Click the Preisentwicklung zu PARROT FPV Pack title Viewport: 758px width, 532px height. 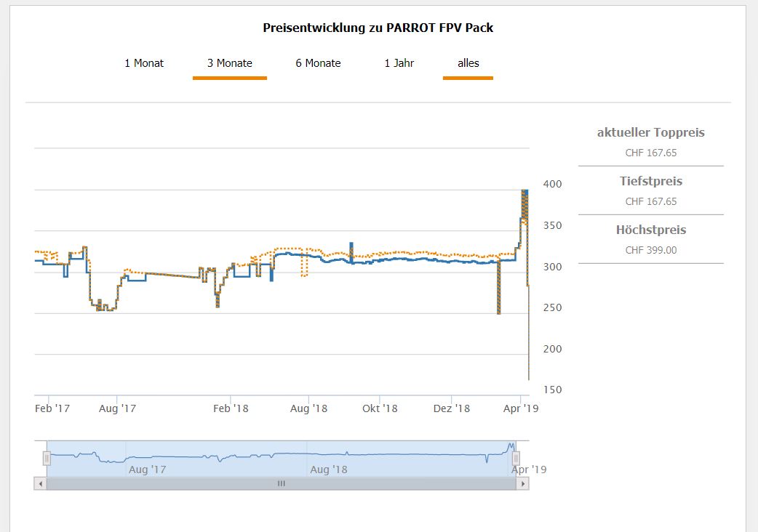pyautogui.click(x=378, y=28)
